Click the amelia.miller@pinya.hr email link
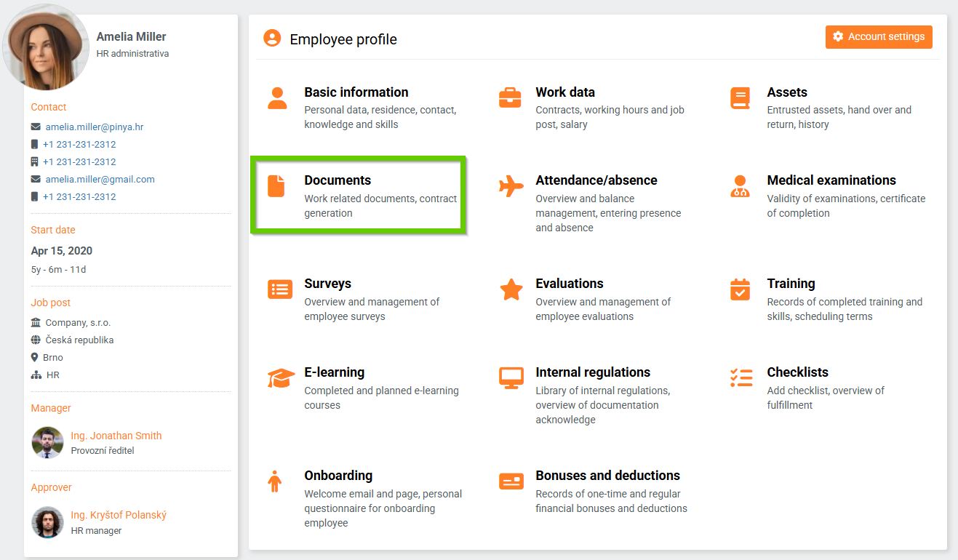The width and height of the screenshot is (958, 560). tap(95, 127)
